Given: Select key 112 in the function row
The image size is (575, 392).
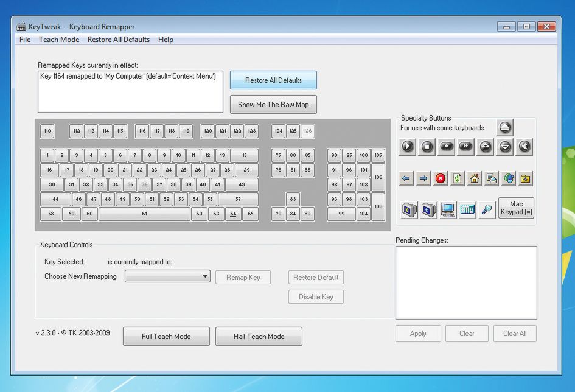Looking at the screenshot, I should [76, 131].
